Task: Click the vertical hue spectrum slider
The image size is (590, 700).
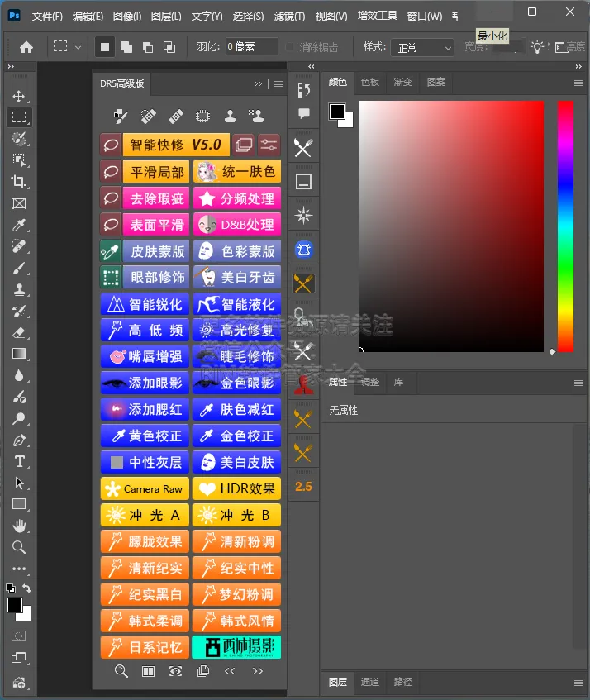Action: [x=565, y=226]
